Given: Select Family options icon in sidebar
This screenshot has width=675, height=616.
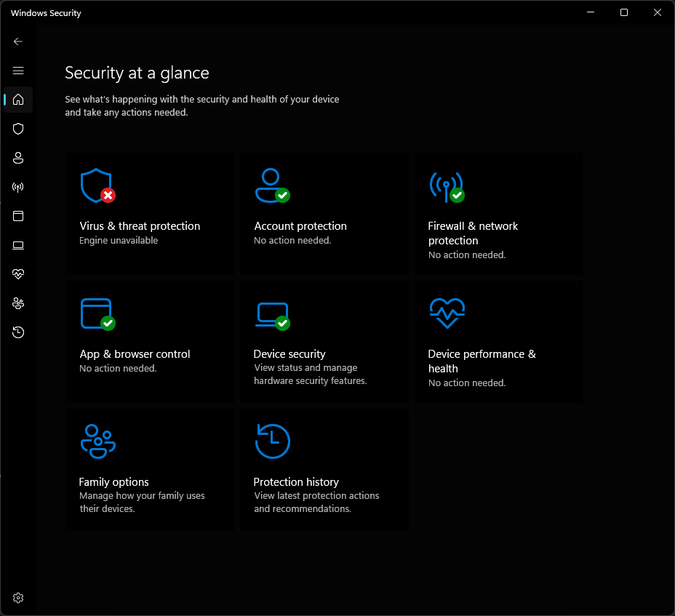Looking at the screenshot, I should (18, 303).
